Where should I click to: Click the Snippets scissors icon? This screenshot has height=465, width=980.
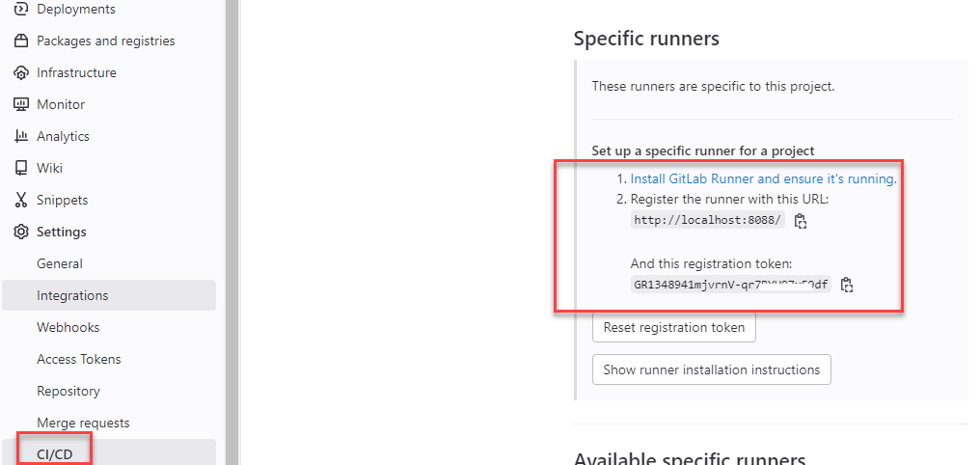tap(21, 200)
